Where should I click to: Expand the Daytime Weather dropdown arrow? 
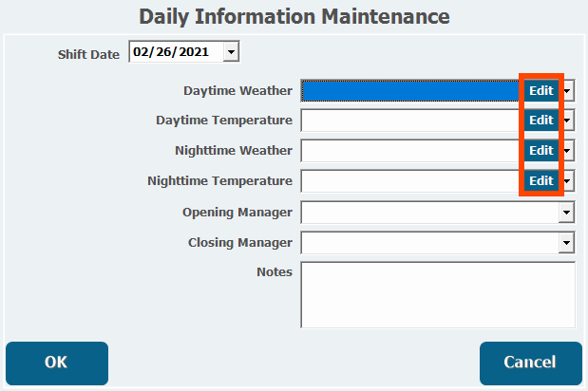(x=566, y=91)
